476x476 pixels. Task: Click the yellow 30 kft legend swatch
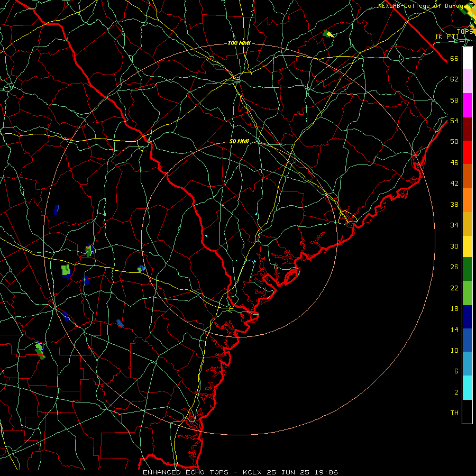(467, 246)
